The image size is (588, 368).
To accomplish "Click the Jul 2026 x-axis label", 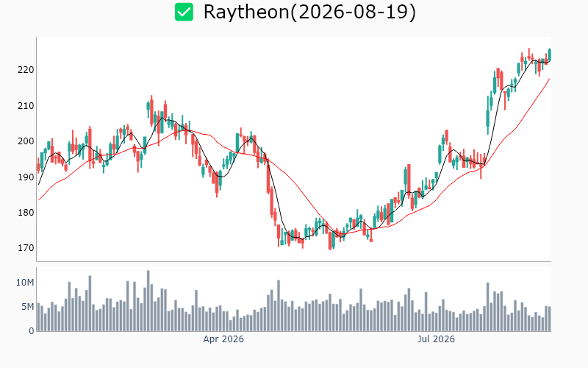I will pos(436,339).
